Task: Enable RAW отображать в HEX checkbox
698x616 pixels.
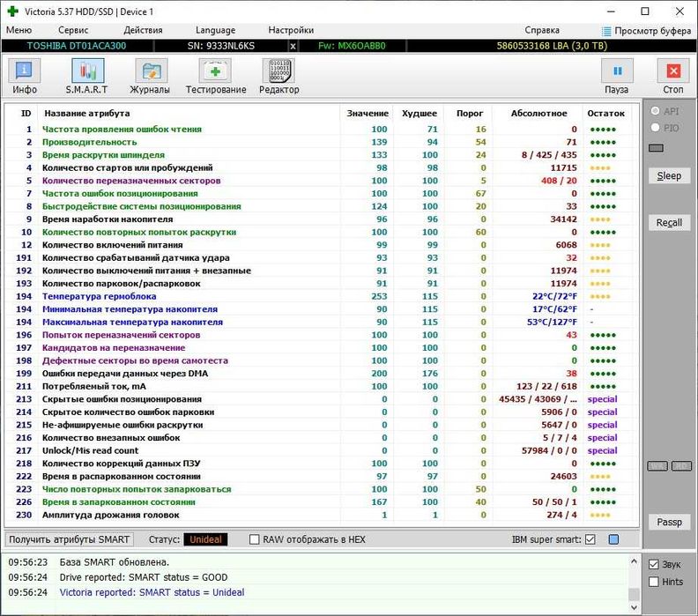Action: pyautogui.click(x=254, y=539)
